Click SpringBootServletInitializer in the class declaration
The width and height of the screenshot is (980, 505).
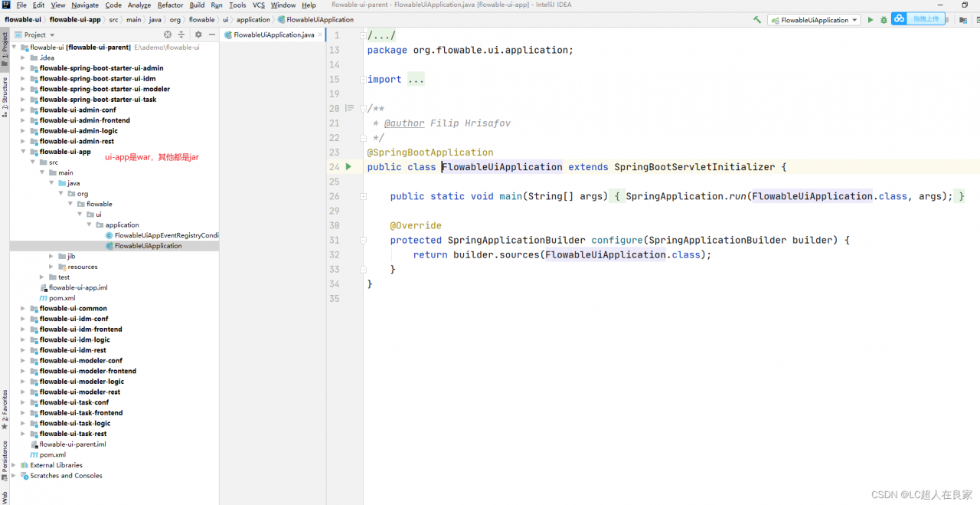tap(694, 167)
